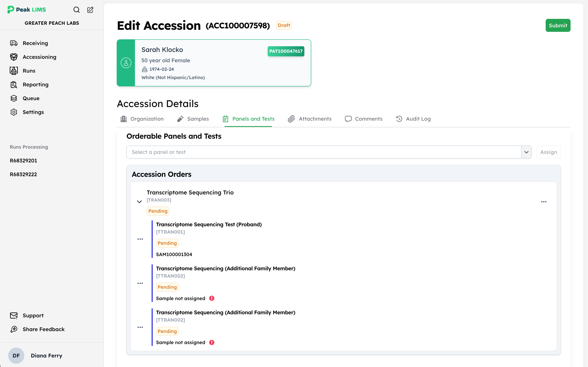The image size is (588, 367).
Task: Open run R68329201 from Runs Processing
Action: (23, 160)
